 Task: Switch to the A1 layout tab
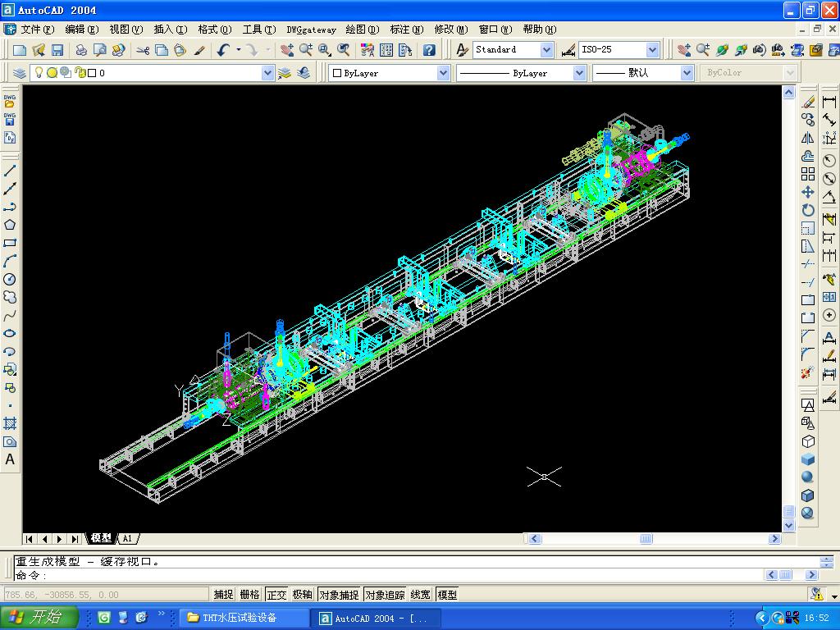coord(127,538)
